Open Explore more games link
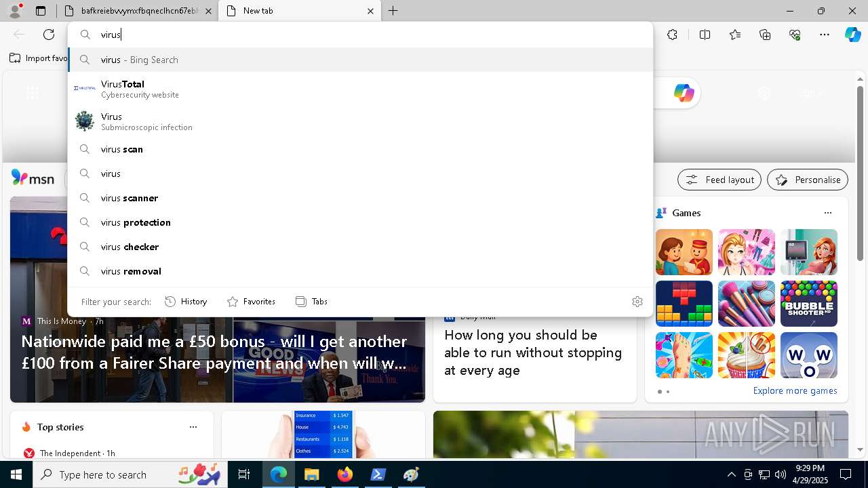The image size is (868, 488). point(795,390)
